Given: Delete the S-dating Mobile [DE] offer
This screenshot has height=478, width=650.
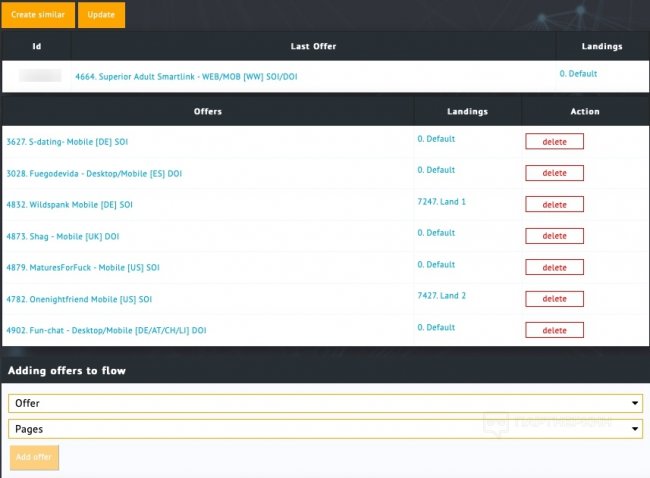Looking at the screenshot, I should pyautogui.click(x=554, y=142).
